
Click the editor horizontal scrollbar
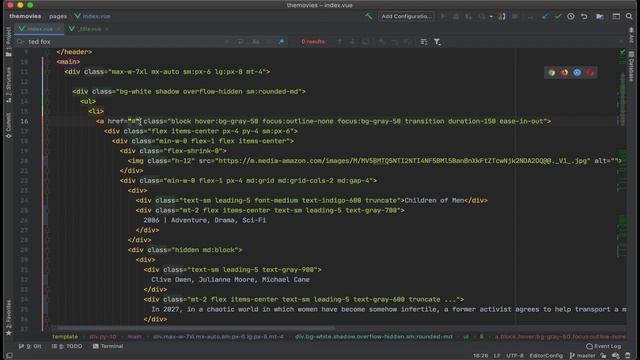tap(196, 328)
